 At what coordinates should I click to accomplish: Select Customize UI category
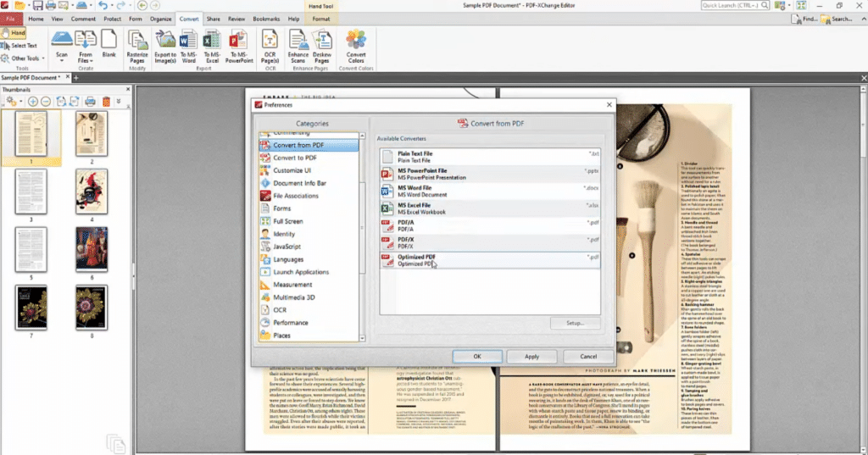[309, 170]
